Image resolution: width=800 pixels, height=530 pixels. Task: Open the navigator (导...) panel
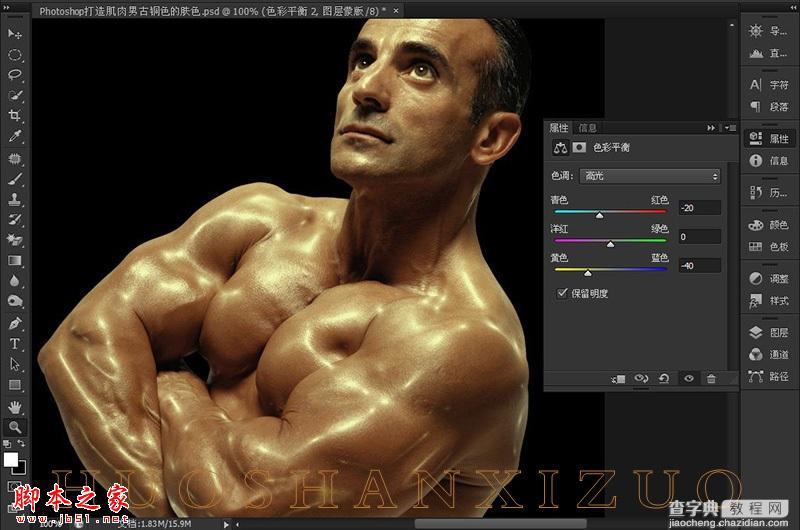[769, 31]
